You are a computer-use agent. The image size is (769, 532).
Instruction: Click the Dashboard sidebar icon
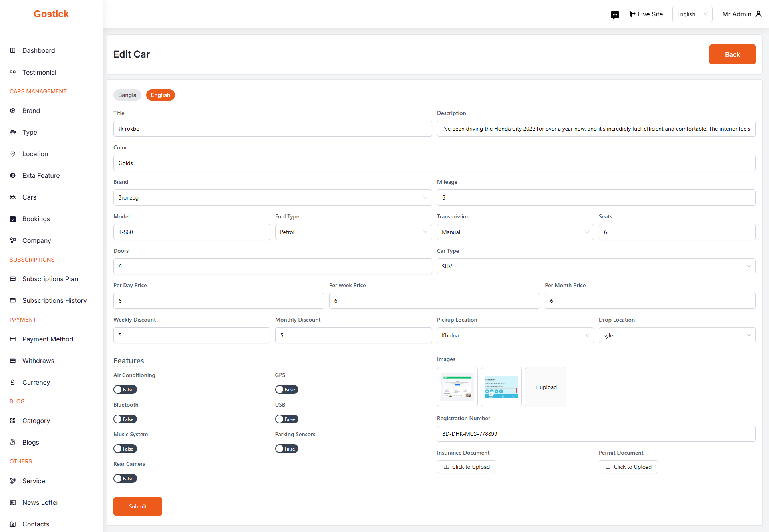(13, 50)
